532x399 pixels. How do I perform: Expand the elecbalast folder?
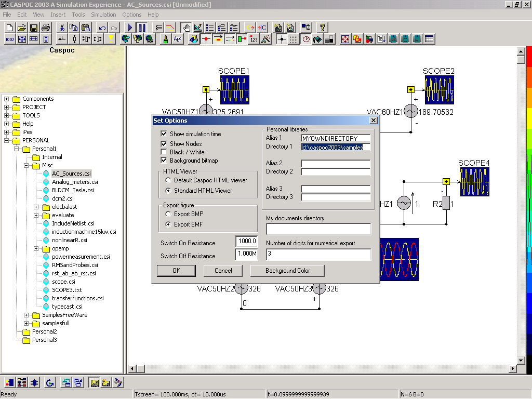[x=36, y=207]
